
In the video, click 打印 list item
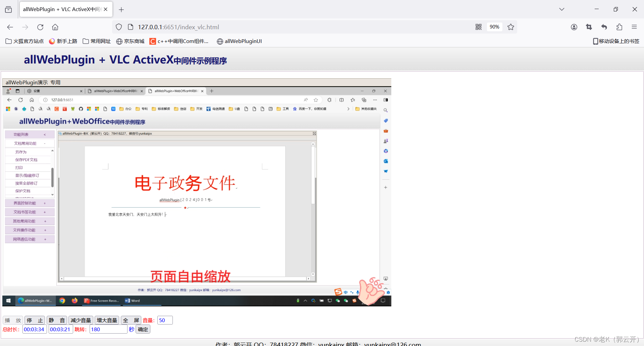[x=19, y=168]
